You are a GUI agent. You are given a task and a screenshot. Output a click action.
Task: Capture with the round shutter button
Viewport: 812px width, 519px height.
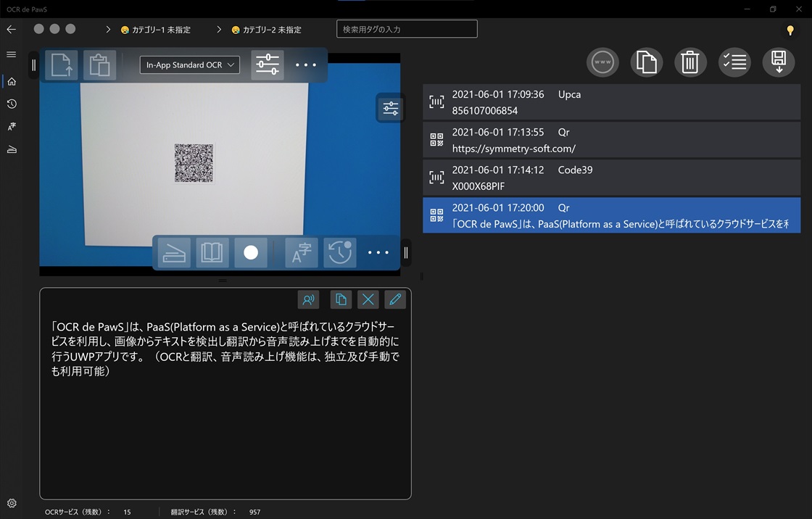click(x=251, y=253)
